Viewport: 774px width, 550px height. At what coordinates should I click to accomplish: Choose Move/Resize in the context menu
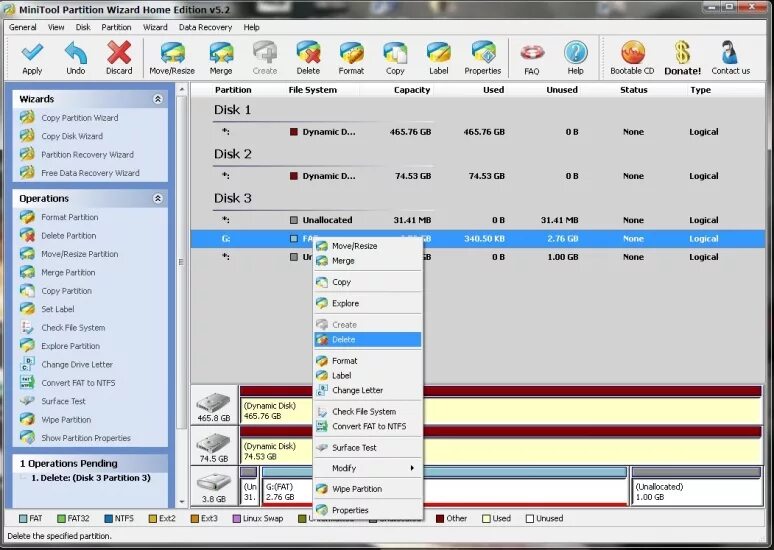pos(368,246)
